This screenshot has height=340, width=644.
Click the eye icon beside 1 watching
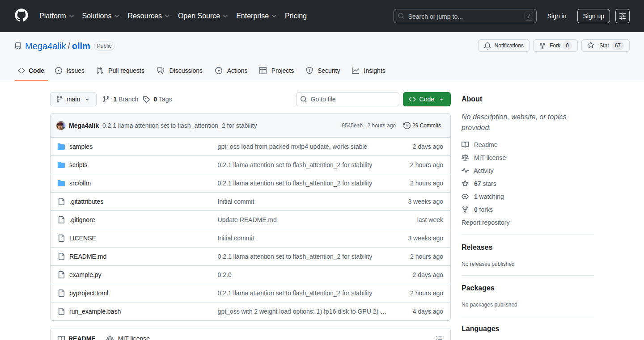(465, 197)
